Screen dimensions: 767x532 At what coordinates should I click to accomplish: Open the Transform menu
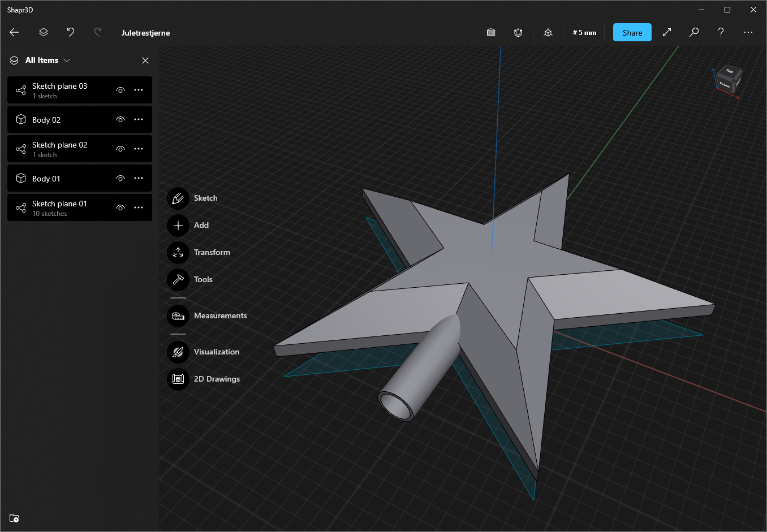(178, 253)
